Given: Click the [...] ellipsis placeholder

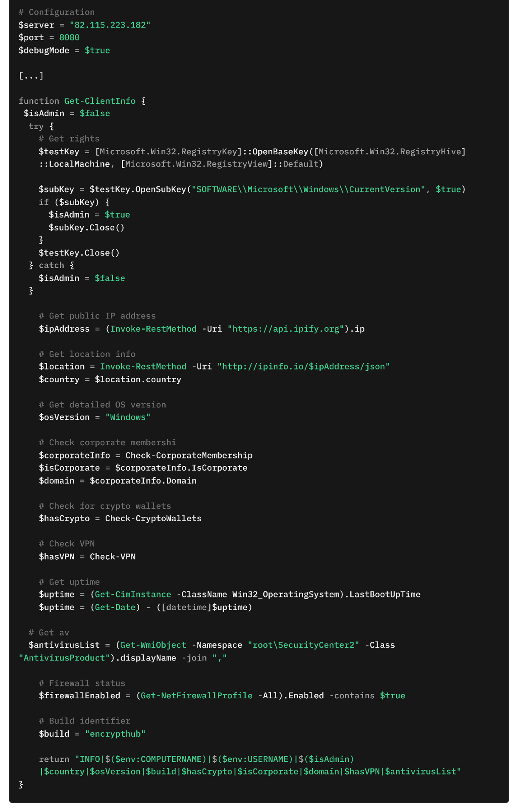Looking at the screenshot, I should (x=31, y=76).
